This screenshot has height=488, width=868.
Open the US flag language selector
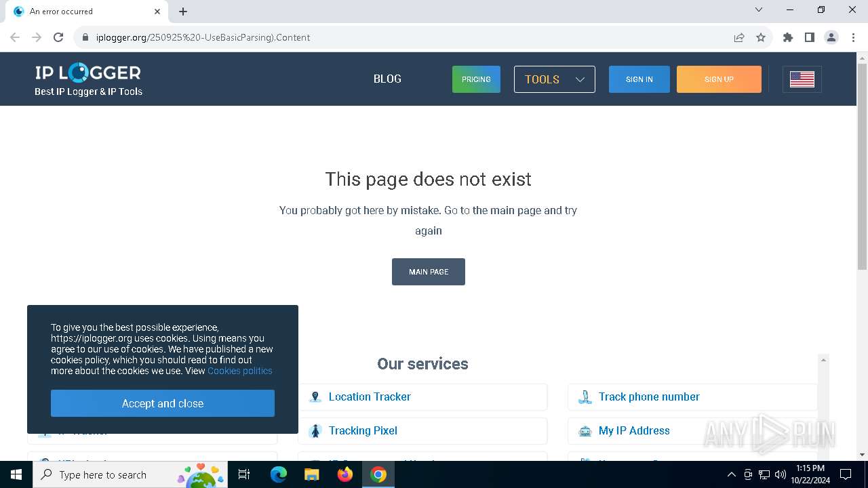(x=802, y=79)
